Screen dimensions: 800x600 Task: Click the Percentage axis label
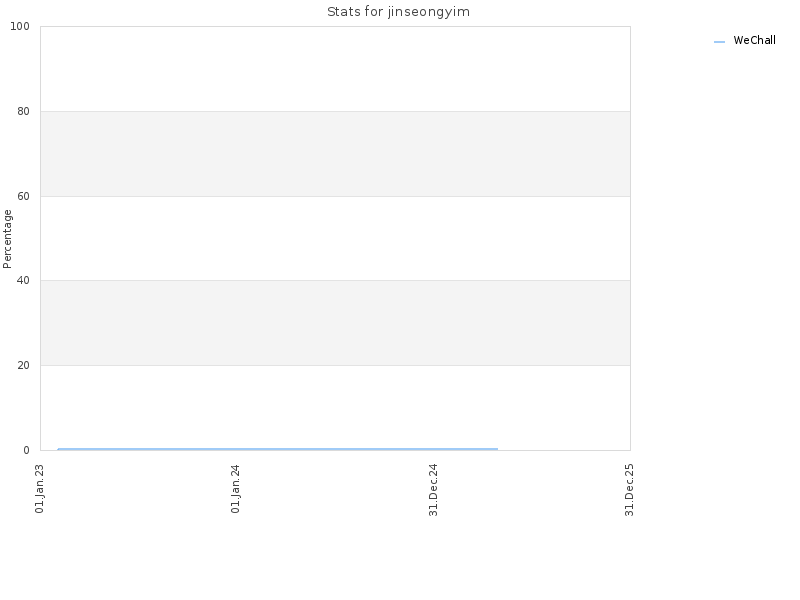click(x=7, y=239)
